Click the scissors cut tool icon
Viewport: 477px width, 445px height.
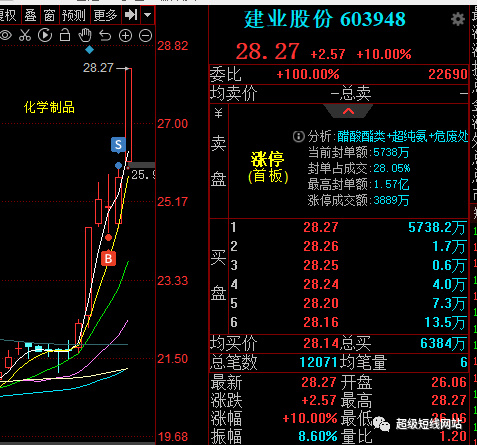(25, 35)
